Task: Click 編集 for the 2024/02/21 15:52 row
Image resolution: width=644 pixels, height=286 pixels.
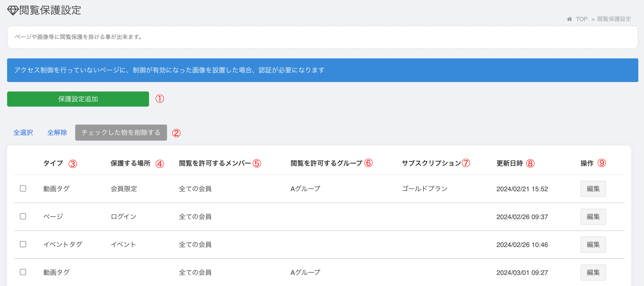Action: tap(593, 189)
